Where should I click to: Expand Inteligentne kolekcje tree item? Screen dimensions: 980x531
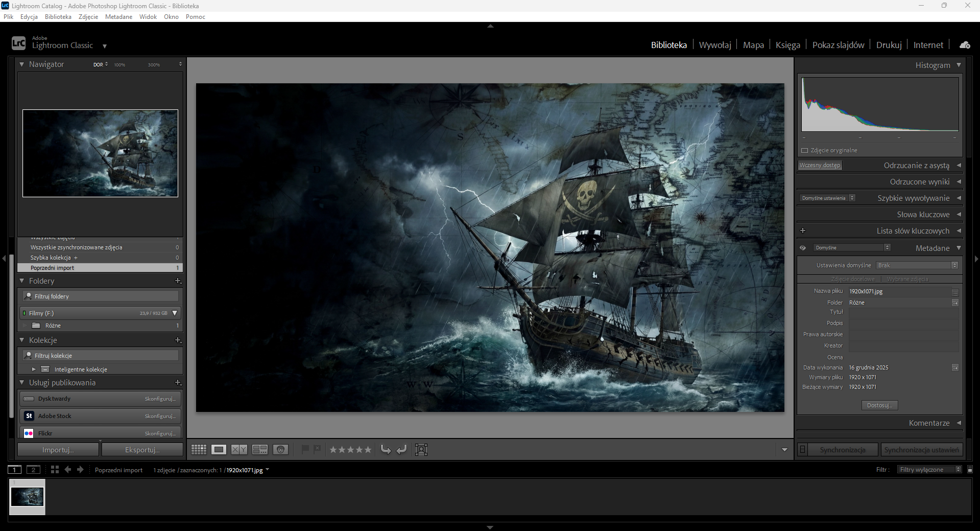pyautogui.click(x=34, y=370)
